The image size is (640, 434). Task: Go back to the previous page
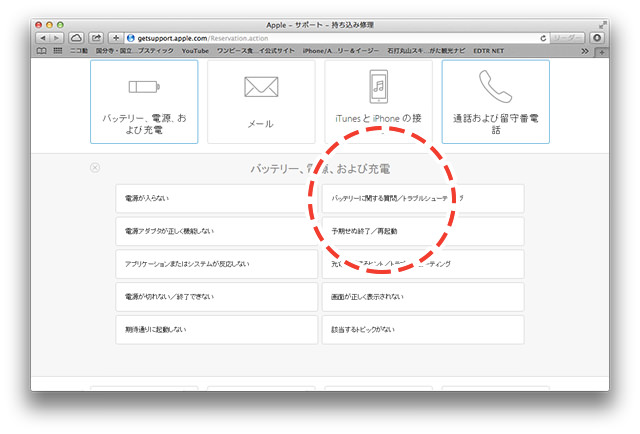43,38
